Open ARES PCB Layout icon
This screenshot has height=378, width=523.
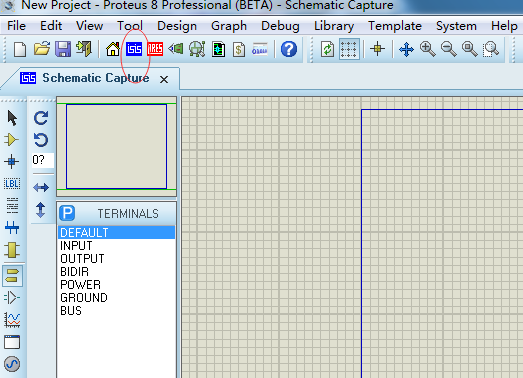point(155,49)
